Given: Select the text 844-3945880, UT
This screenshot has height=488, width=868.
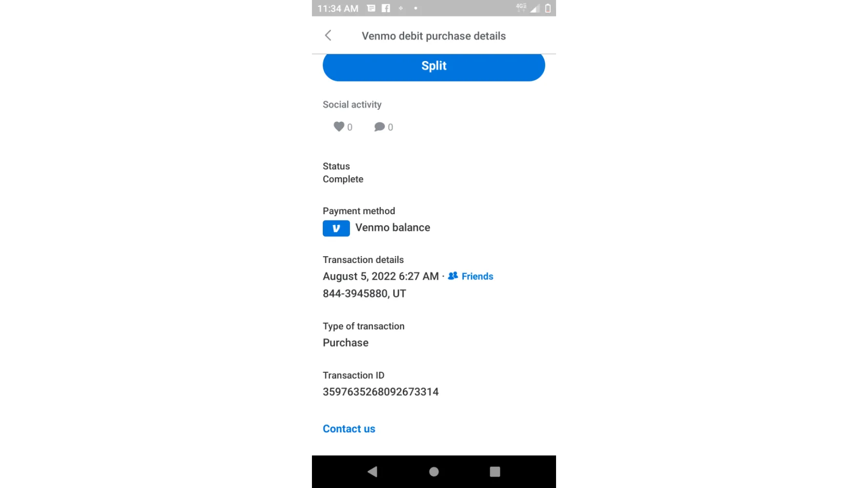Looking at the screenshot, I should pyautogui.click(x=364, y=293).
